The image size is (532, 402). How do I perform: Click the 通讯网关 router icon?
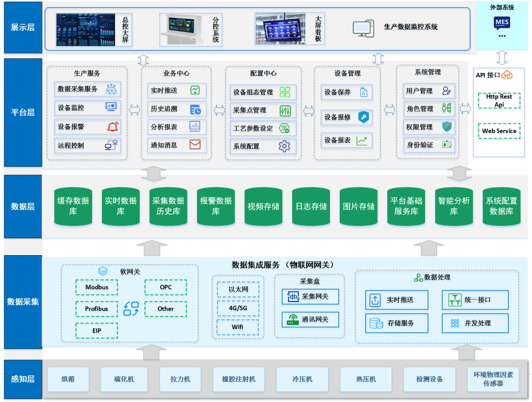point(293,320)
